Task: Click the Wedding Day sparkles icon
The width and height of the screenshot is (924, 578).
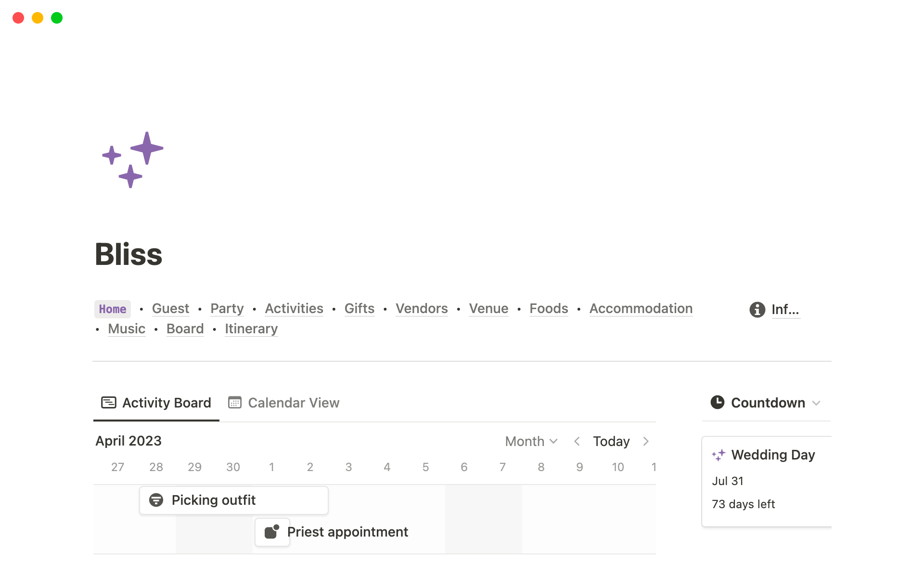Action: [x=719, y=455]
